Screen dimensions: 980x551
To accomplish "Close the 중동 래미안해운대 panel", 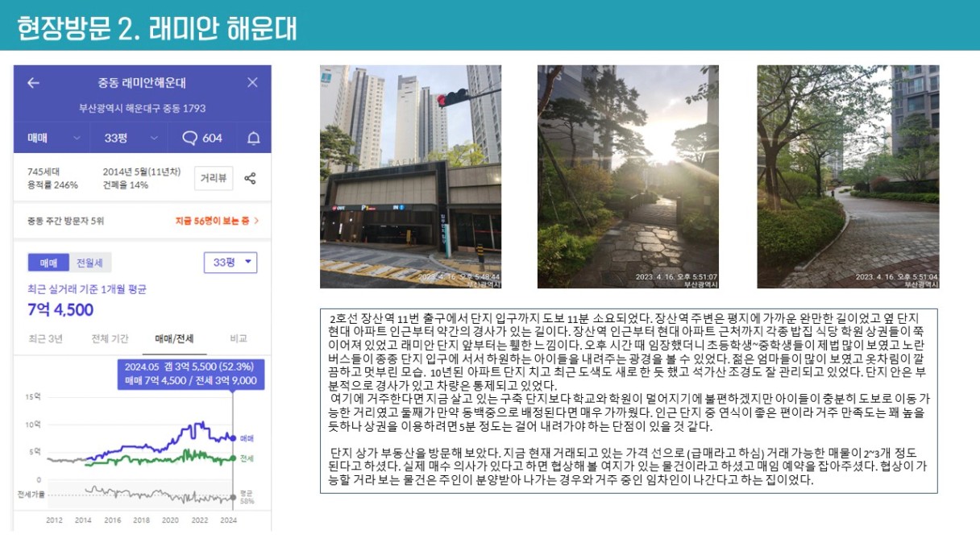I will (252, 83).
